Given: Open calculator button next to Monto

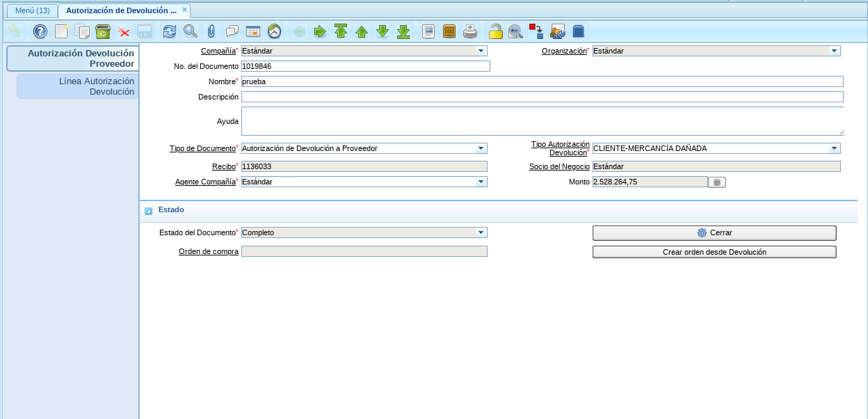Looking at the screenshot, I should (x=717, y=182).
